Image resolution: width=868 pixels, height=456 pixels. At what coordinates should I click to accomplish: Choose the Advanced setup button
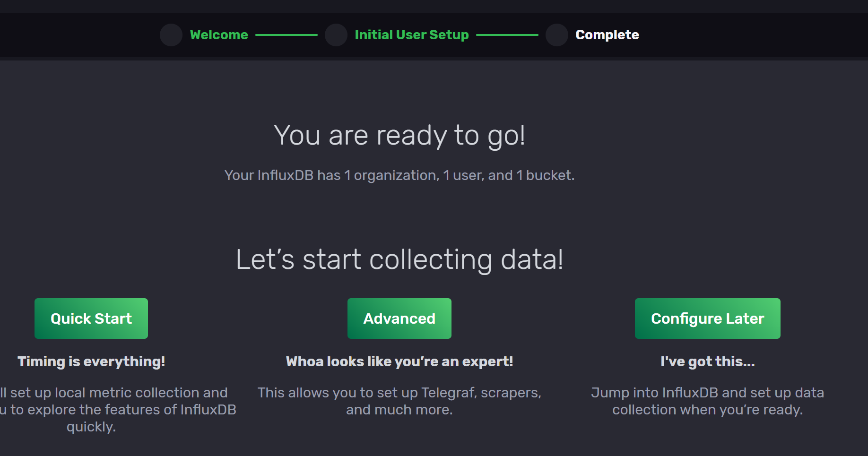(399, 318)
